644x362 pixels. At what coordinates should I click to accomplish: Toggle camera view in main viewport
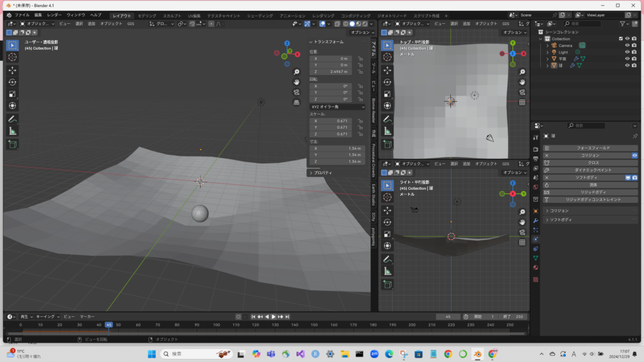[296, 92]
